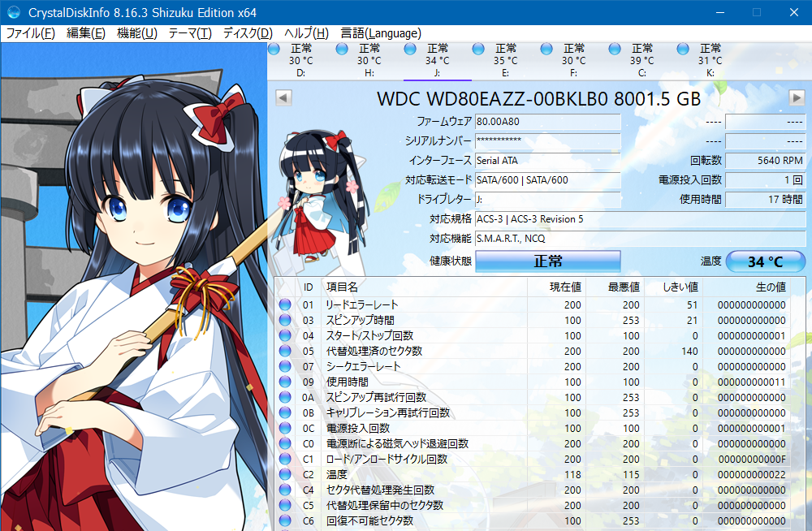Image resolution: width=812 pixels, height=531 pixels.
Task: Open the ファイル(F) menu
Action: click(x=31, y=33)
